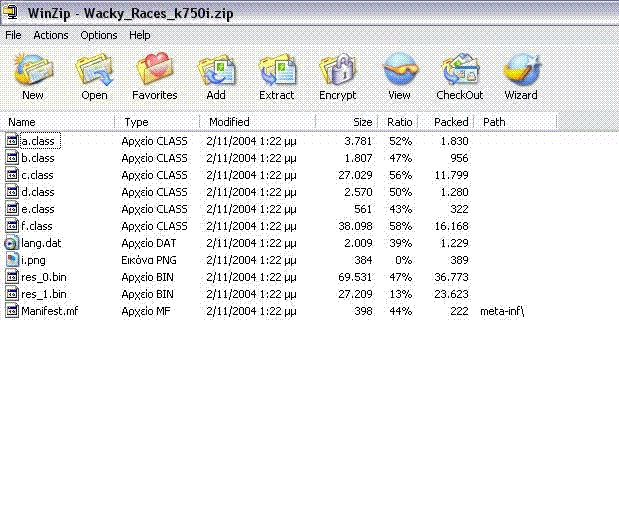Click the 1.229 packed value
The width and height of the screenshot is (619, 524).
point(454,243)
